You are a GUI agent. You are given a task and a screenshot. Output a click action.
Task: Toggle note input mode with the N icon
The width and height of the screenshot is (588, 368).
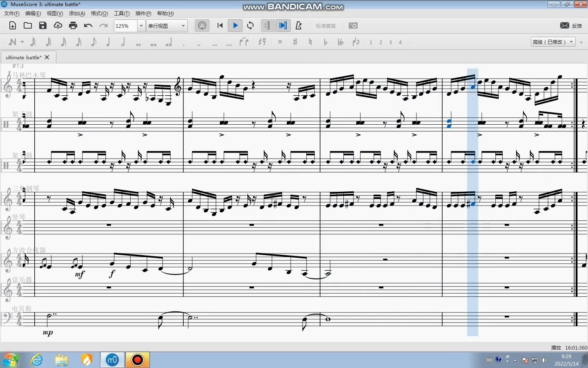tap(13, 42)
